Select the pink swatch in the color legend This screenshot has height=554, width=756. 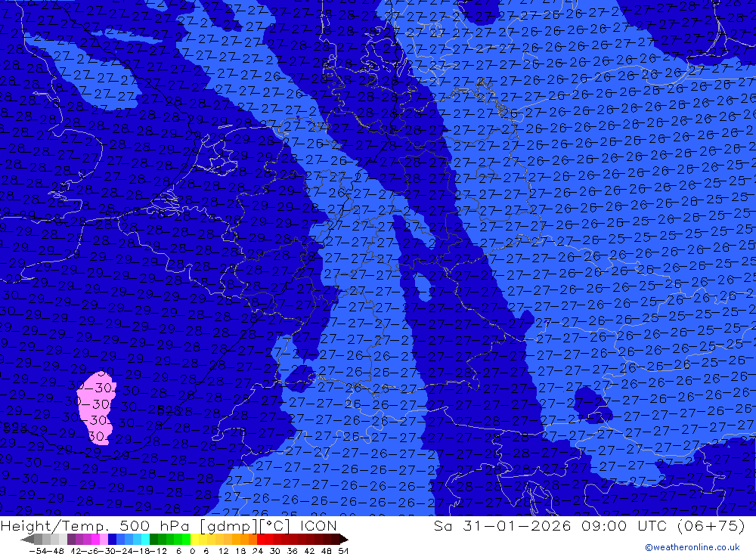point(104,539)
